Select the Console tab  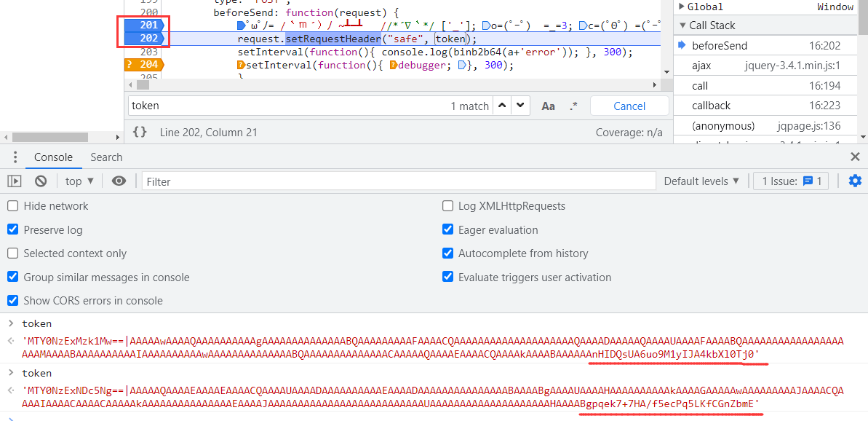(x=53, y=157)
